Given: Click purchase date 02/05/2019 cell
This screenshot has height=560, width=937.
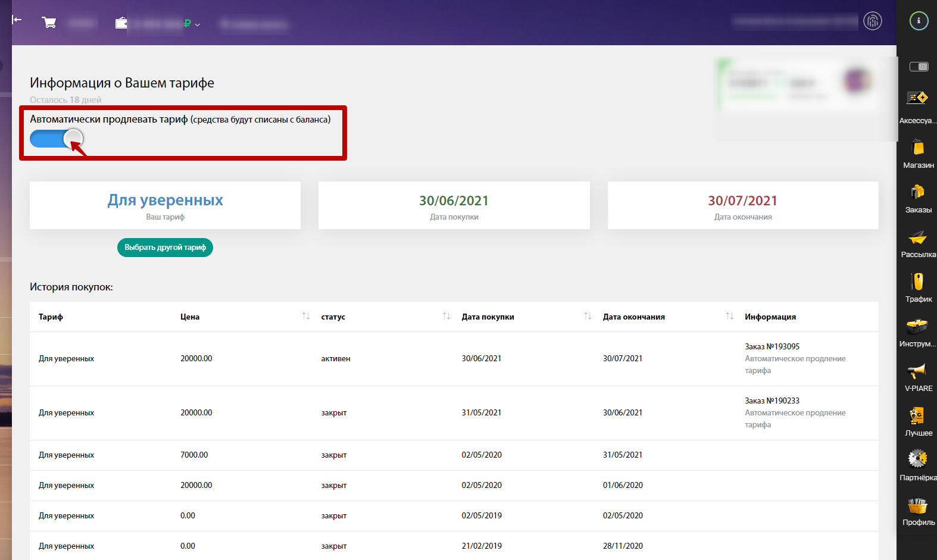Looking at the screenshot, I should coord(482,515).
